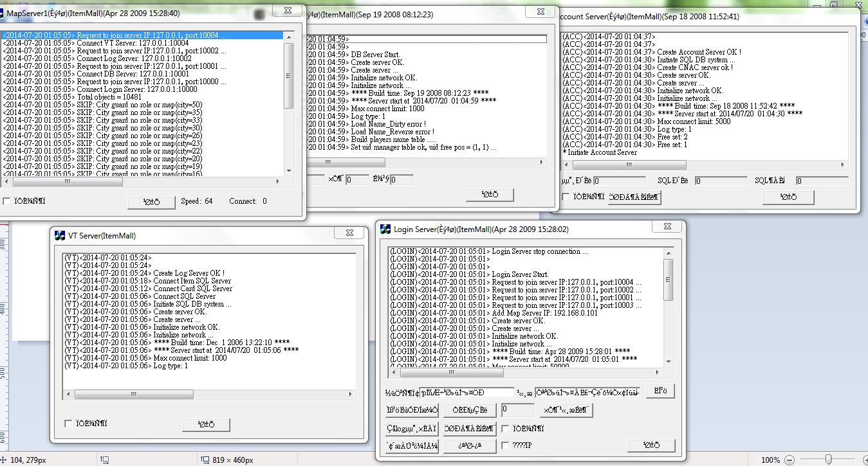Screen dimensions: 868x466
Task: Click the Login Server button between the 'log' button and the checkbox
Action: click(469, 428)
